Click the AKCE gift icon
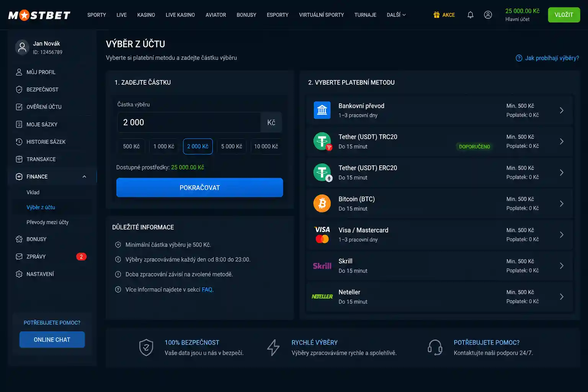588x392 pixels. pos(436,15)
